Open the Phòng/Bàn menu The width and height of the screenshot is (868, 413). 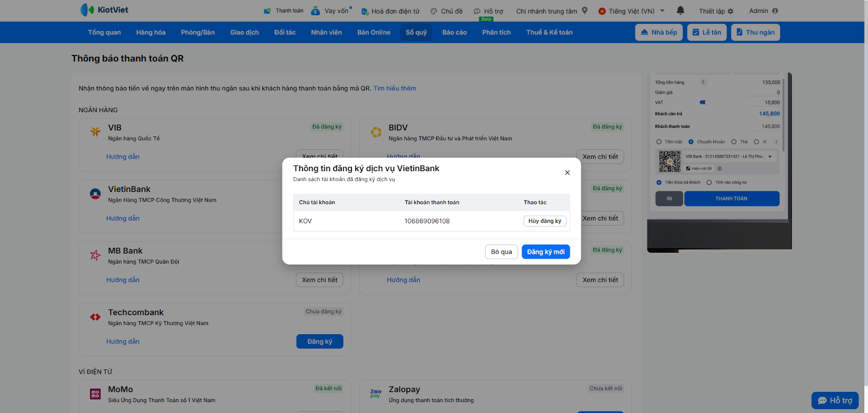(x=198, y=33)
